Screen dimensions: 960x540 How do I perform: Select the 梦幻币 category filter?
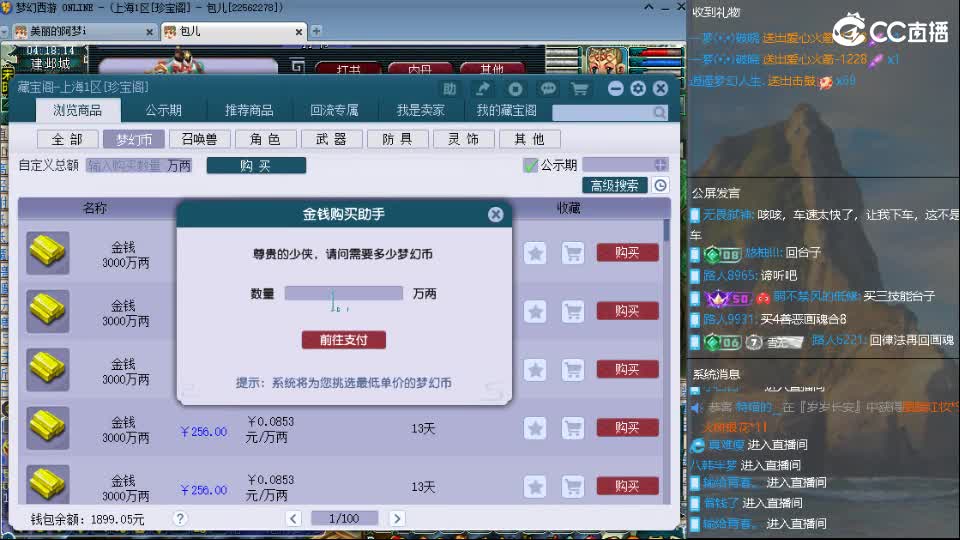click(133, 140)
